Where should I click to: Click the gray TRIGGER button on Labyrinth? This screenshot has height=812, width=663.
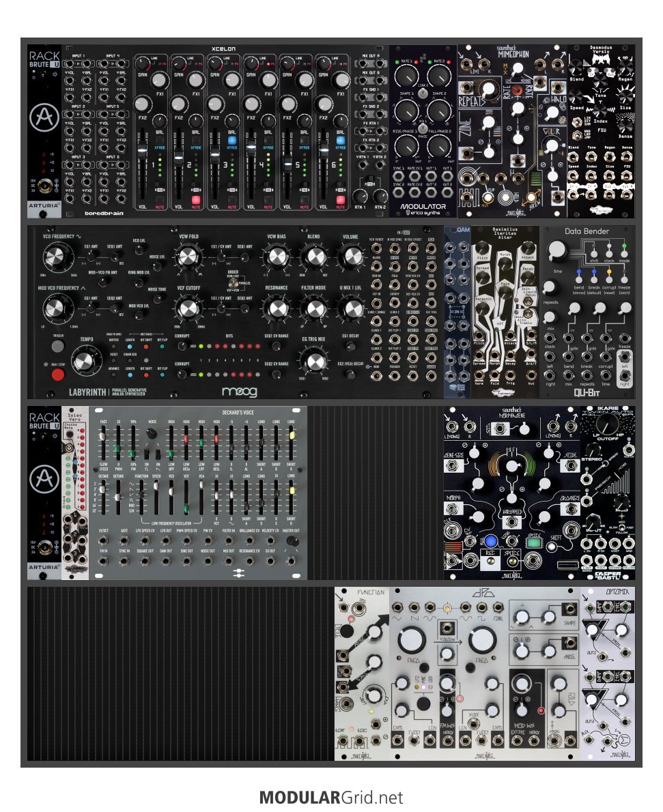tap(58, 346)
